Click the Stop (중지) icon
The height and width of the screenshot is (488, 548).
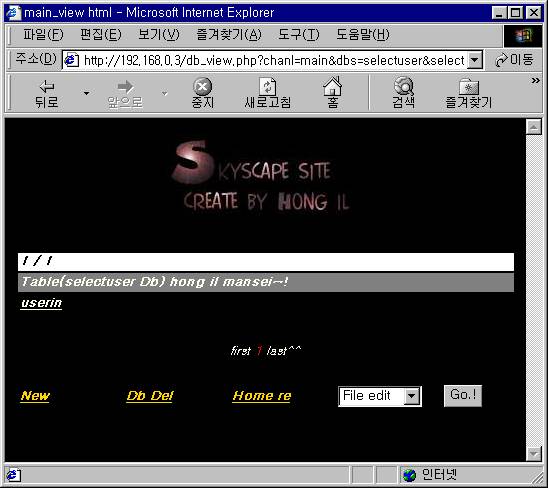pyautogui.click(x=203, y=86)
